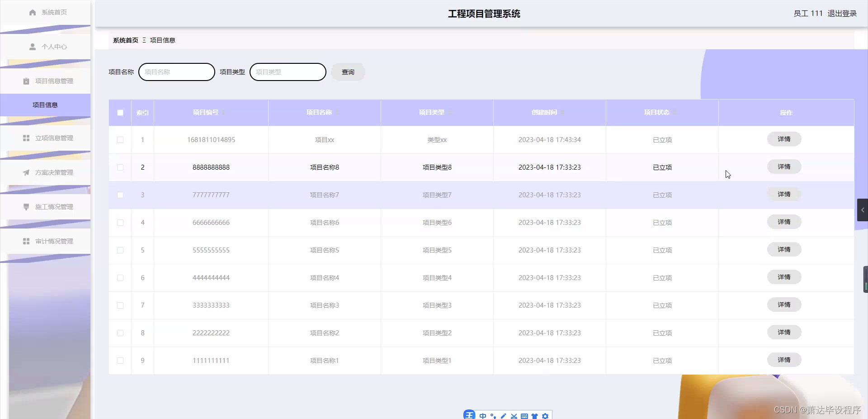The height and width of the screenshot is (419, 868).
Task: Toggle the 中 Chinese/English input mode icon
Action: (483, 416)
